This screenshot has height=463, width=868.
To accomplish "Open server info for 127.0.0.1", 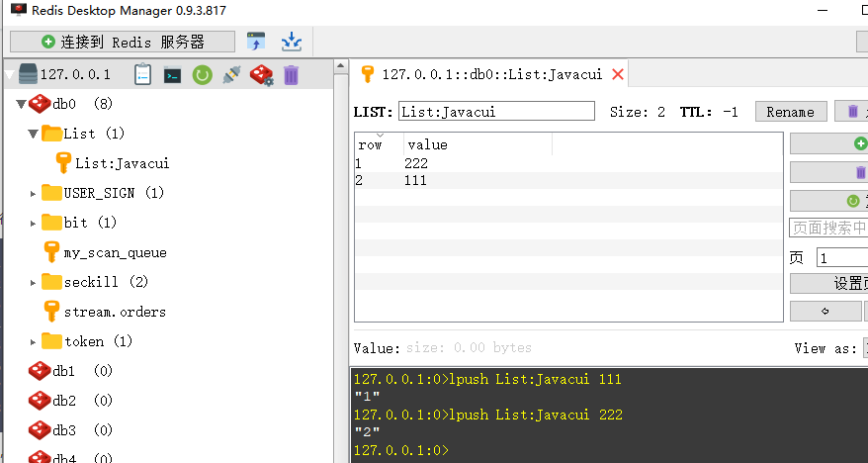I will [142, 74].
